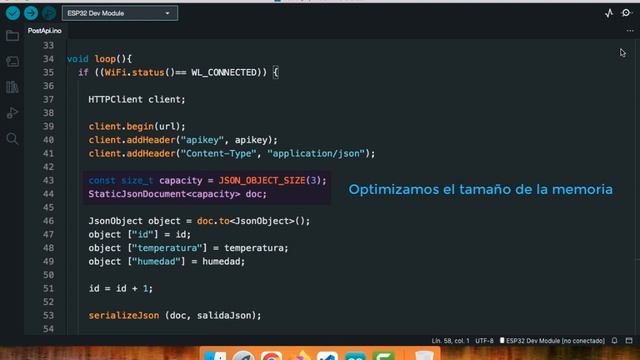Click salidaJson argument in line 53
The image size is (640, 360).
coord(224,315)
